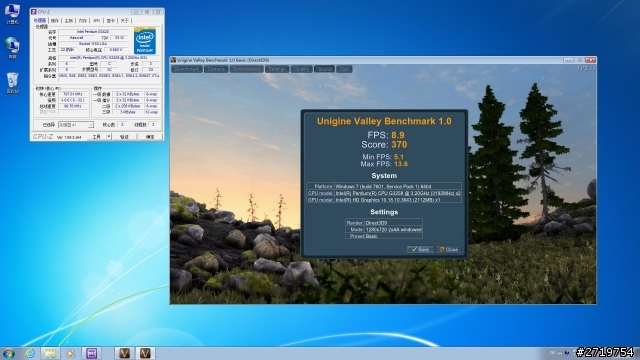Open the Recycle Bin desktop icon

click(12, 83)
